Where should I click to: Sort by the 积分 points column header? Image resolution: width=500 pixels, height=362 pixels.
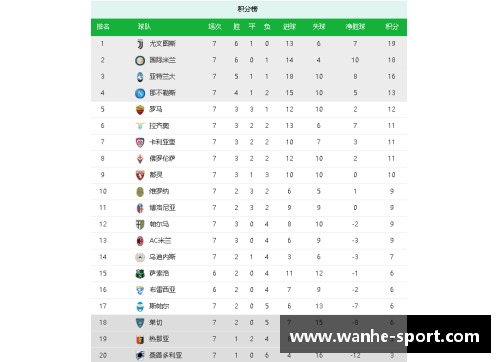392,27
